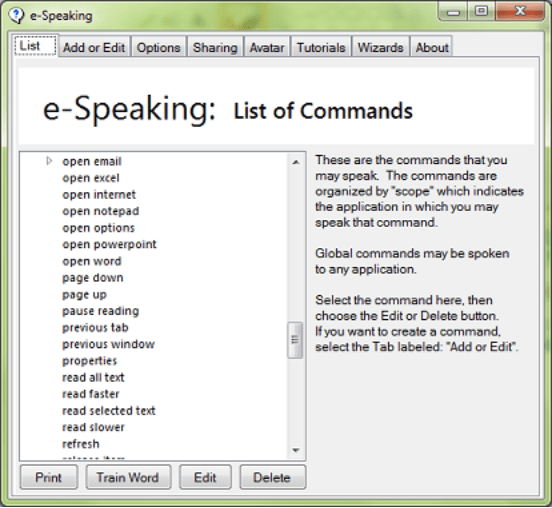The height and width of the screenshot is (508, 552).
Task: Select the refresh command
Action: [x=81, y=444]
